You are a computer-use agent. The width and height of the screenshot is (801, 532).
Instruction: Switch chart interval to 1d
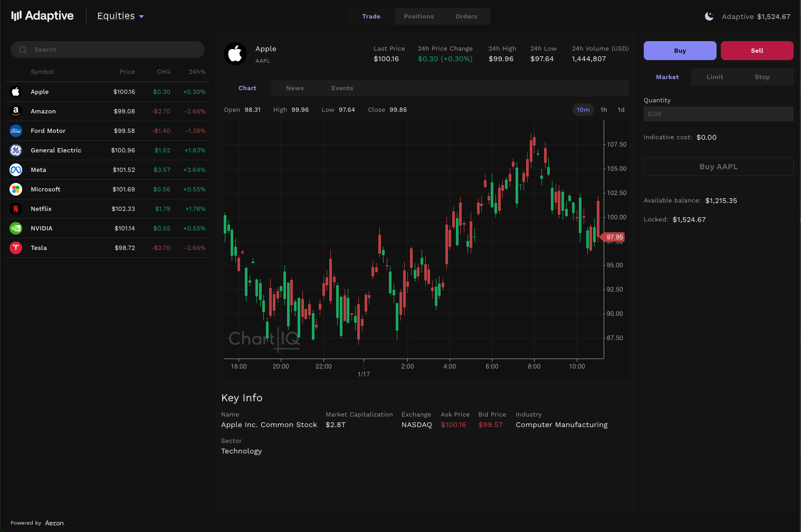coord(621,110)
